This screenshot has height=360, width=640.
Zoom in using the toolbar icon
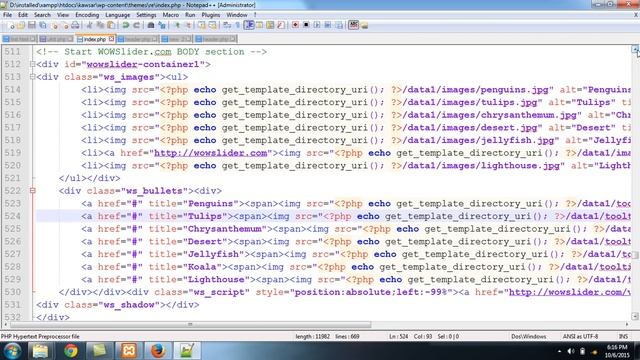click(177, 25)
